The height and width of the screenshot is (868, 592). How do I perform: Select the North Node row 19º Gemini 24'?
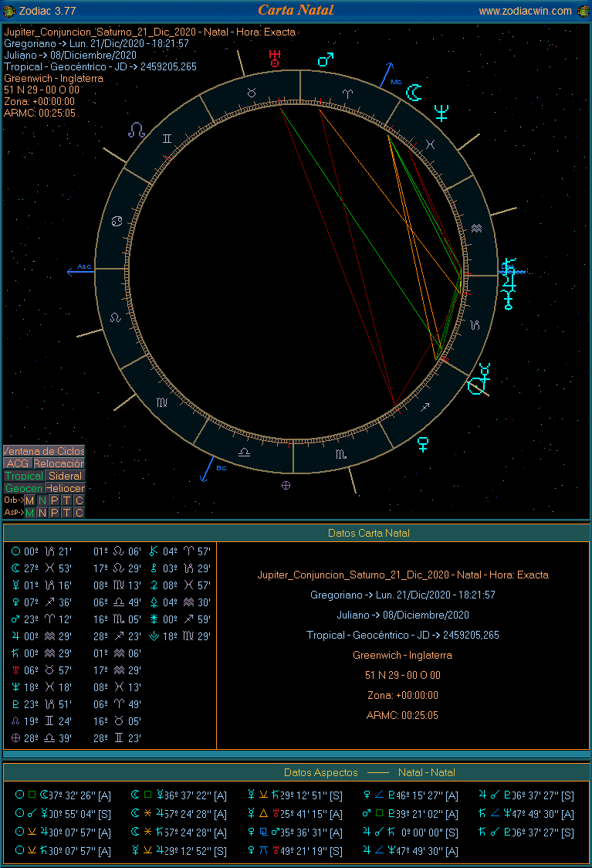tap(42, 721)
